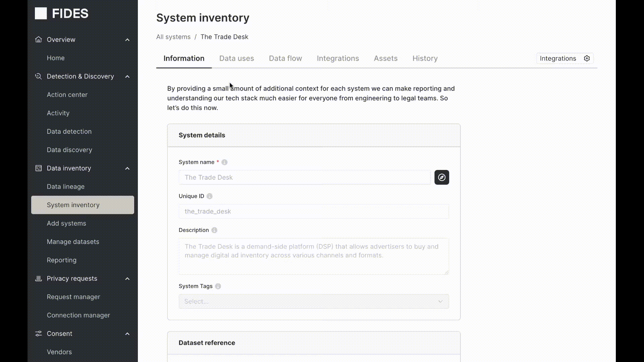This screenshot has height=362, width=644.
Task: Open Connection manager in the sidebar
Action: pyautogui.click(x=78, y=315)
